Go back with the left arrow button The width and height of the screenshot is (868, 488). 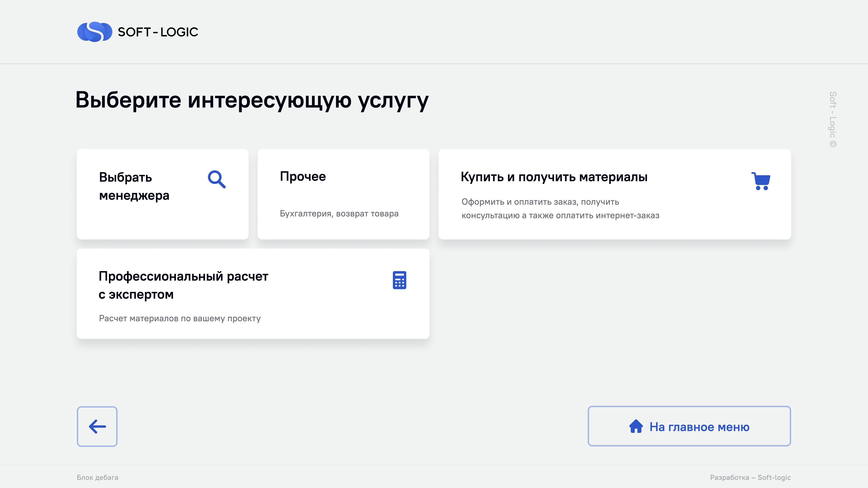coord(97,426)
